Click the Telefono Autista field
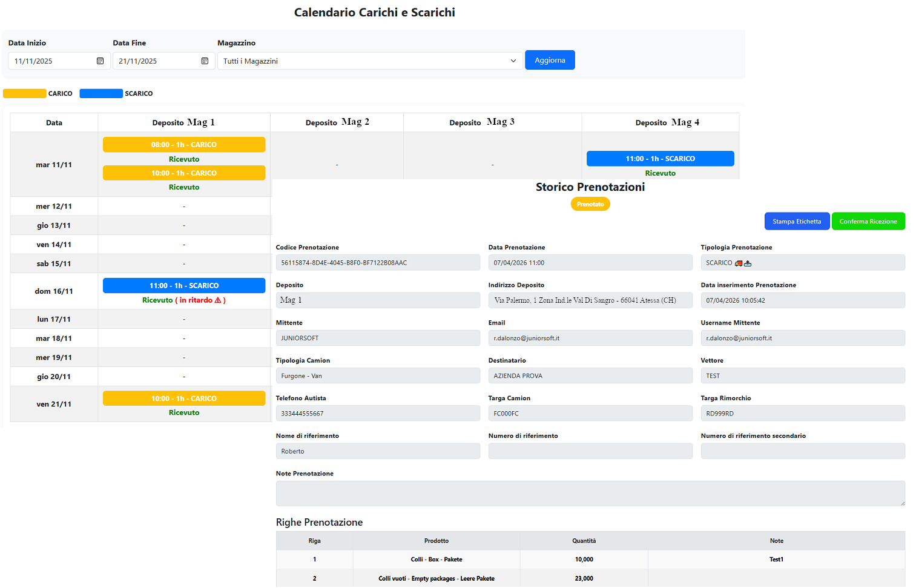The image size is (916, 588). click(x=378, y=414)
